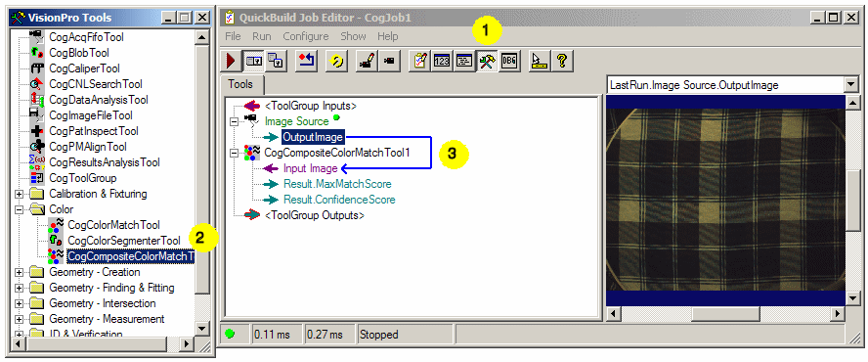Select the Input Image terminal
868x362 pixels.
click(311, 168)
